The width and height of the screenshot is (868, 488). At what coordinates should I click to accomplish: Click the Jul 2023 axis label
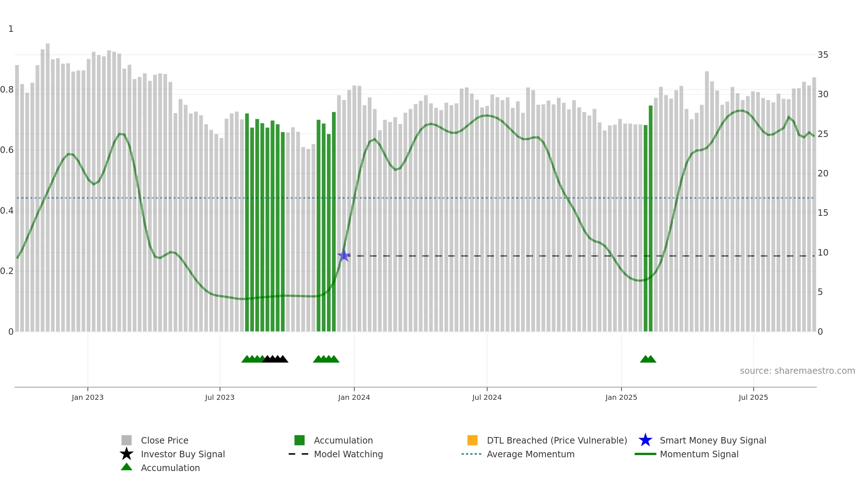point(220,398)
